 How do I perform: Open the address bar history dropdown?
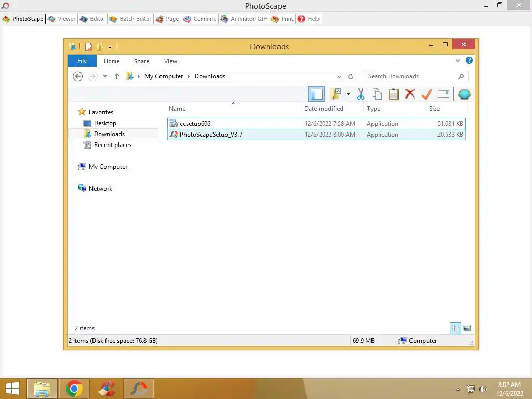[339, 77]
